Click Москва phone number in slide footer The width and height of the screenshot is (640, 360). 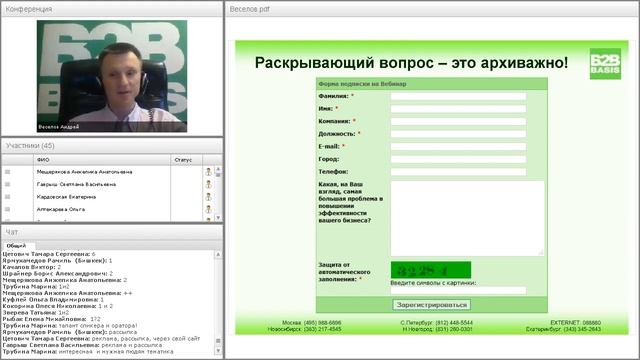point(311,323)
